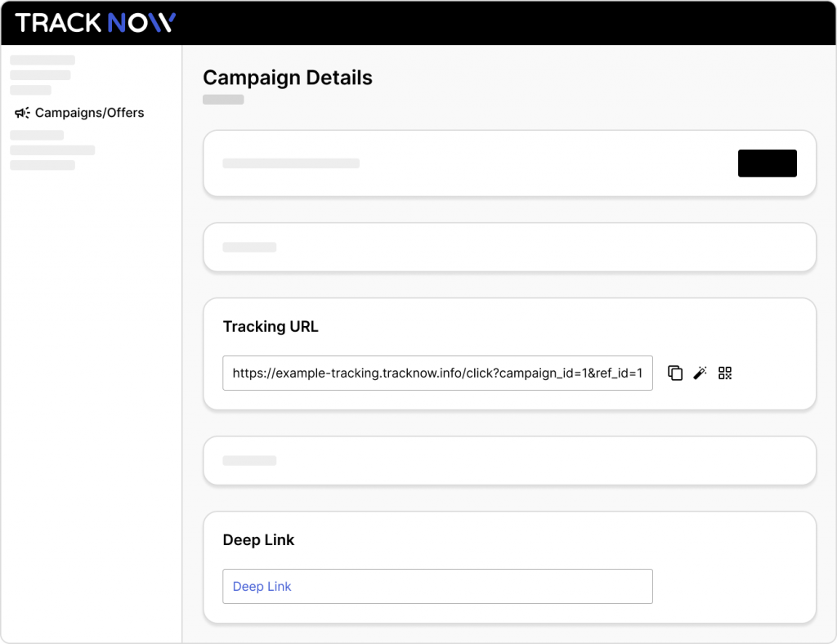This screenshot has width=837, height=644.
Task: Generate QR code for tracking URL
Action: pyautogui.click(x=725, y=373)
